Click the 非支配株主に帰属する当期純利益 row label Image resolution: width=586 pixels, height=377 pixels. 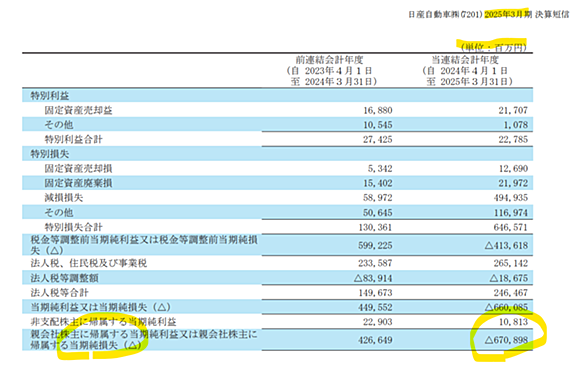103,322
